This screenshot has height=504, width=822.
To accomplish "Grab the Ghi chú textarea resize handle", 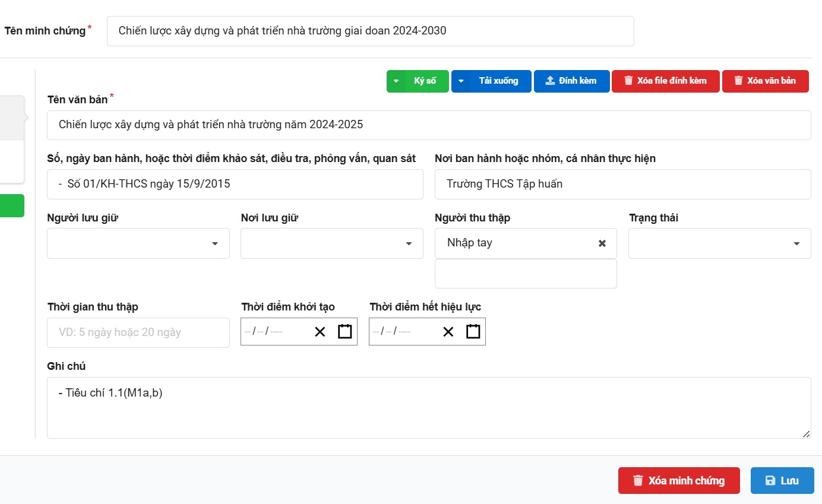I will click(x=806, y=434).
